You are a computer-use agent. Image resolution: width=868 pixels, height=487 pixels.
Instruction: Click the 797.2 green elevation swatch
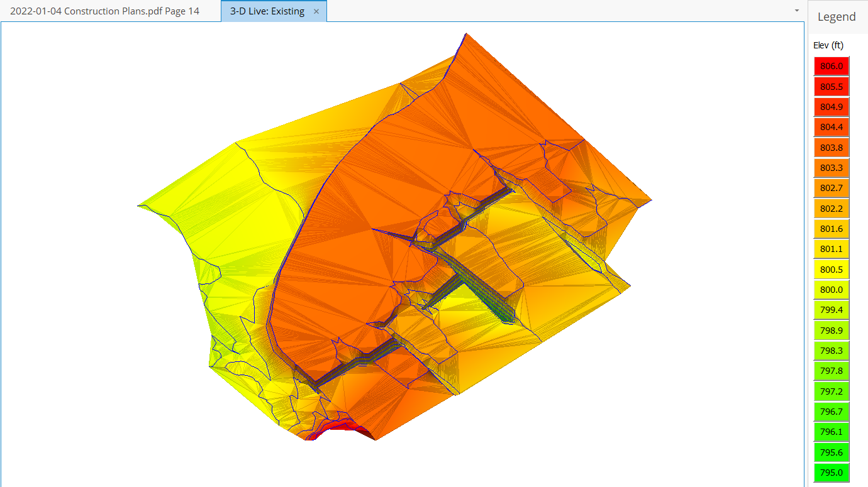click(x=831, y=391)
